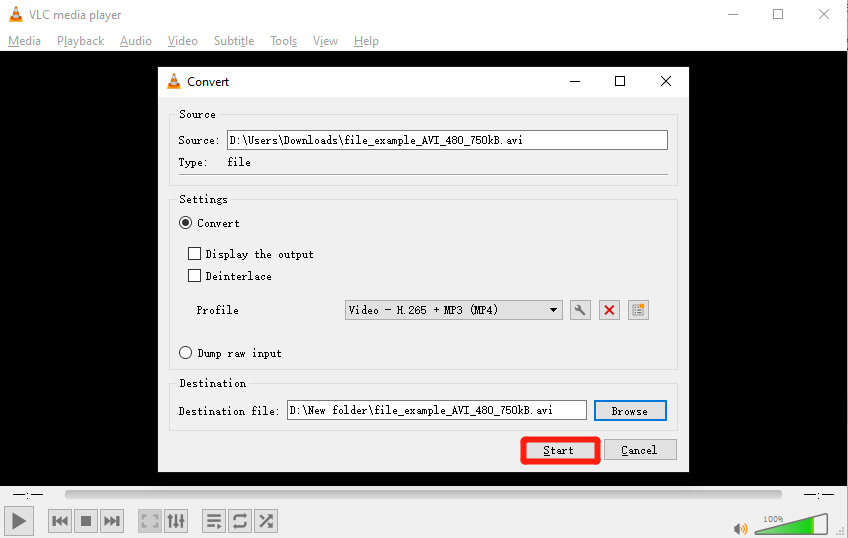The image size is (848, 538).
Task: Skip to previous media track
Action: click(x=60, y=521)
